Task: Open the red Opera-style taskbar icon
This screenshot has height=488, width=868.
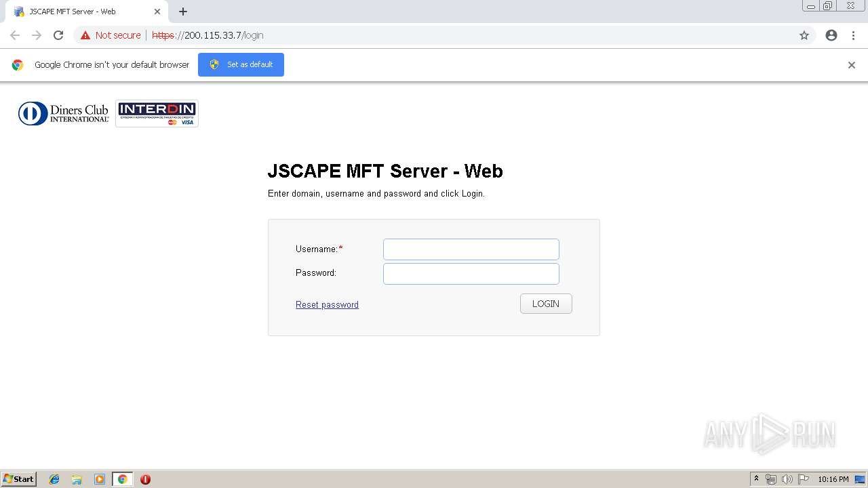Action: [x=145, y=479]
